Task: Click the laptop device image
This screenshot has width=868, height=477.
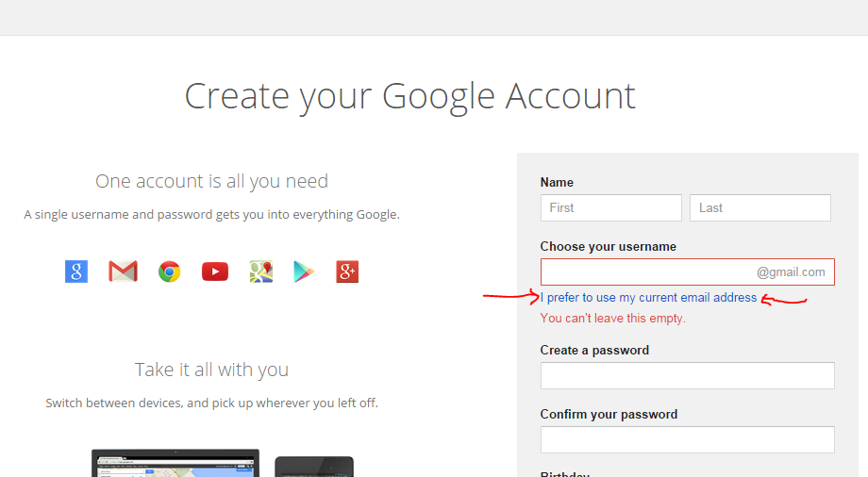Action: tap(175, 463)
